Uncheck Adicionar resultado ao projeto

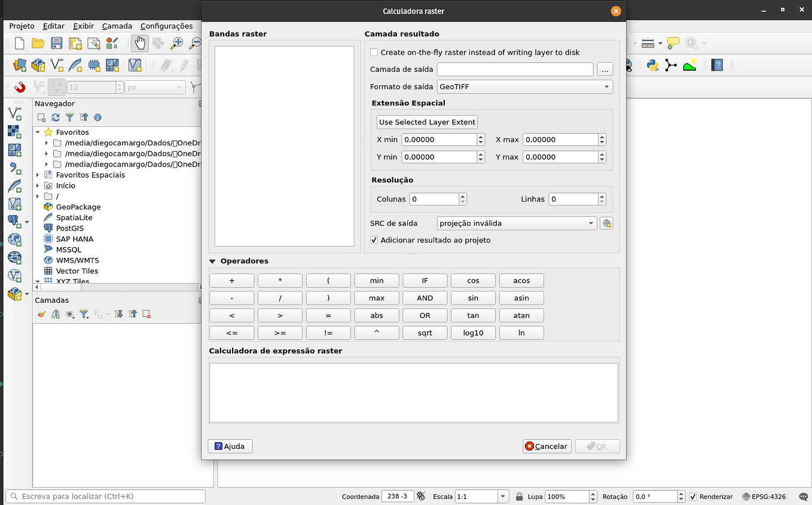pos(374,240)
